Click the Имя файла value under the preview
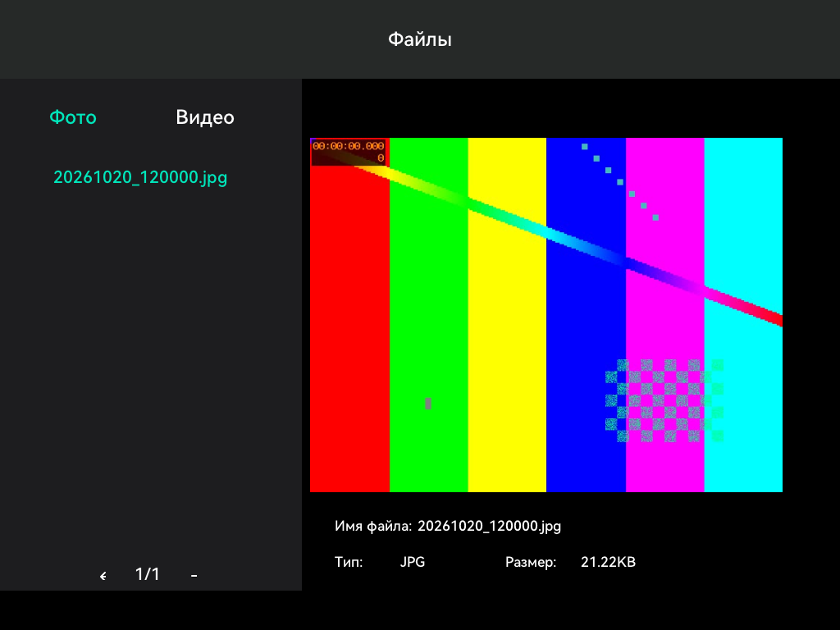 (489, 526)
